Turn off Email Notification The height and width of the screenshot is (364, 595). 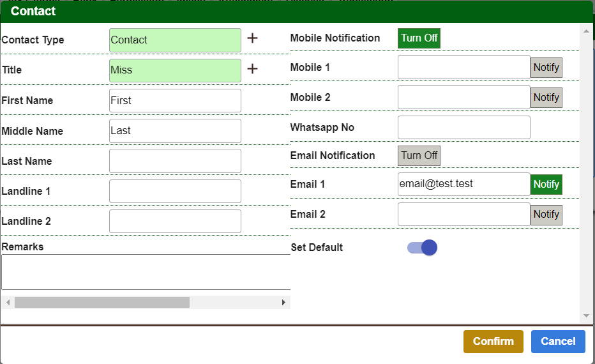pos(419,156)
